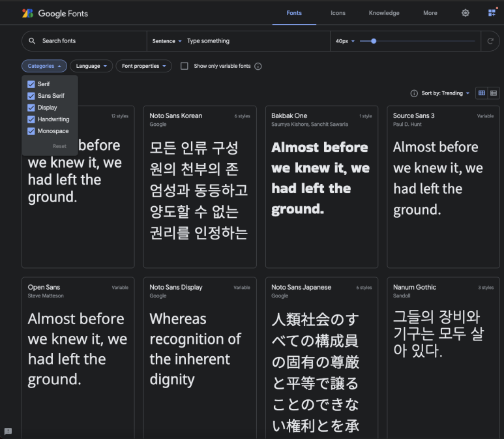Switch to the Icons tab
Viewport: 504px width, 439px height.
click(x=338, y=13)
